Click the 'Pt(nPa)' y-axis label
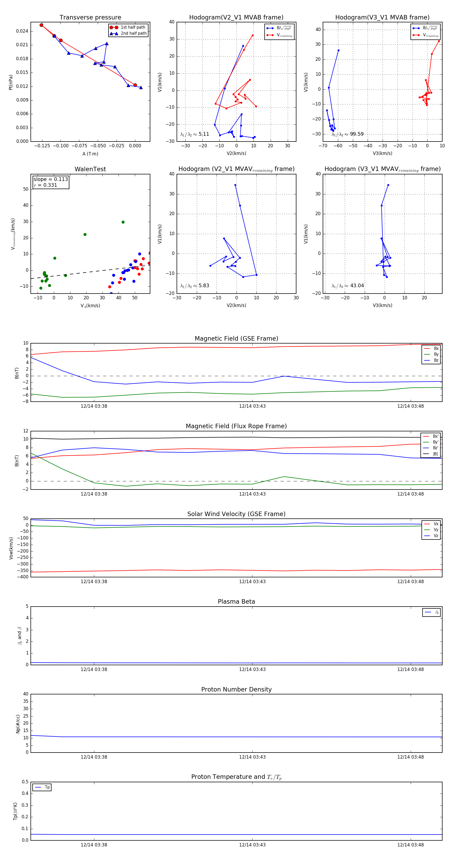Viewport: 473px width, 868px height. pos(11,82)
